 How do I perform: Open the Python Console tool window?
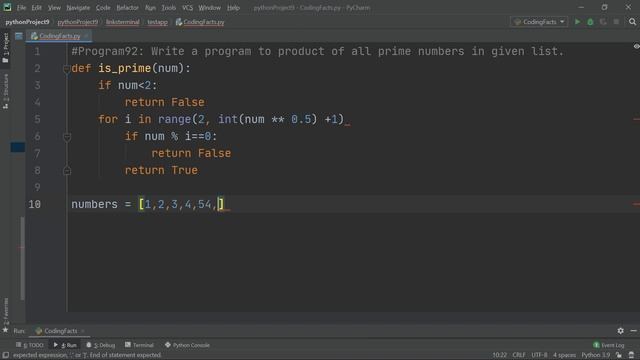point(187,345)
